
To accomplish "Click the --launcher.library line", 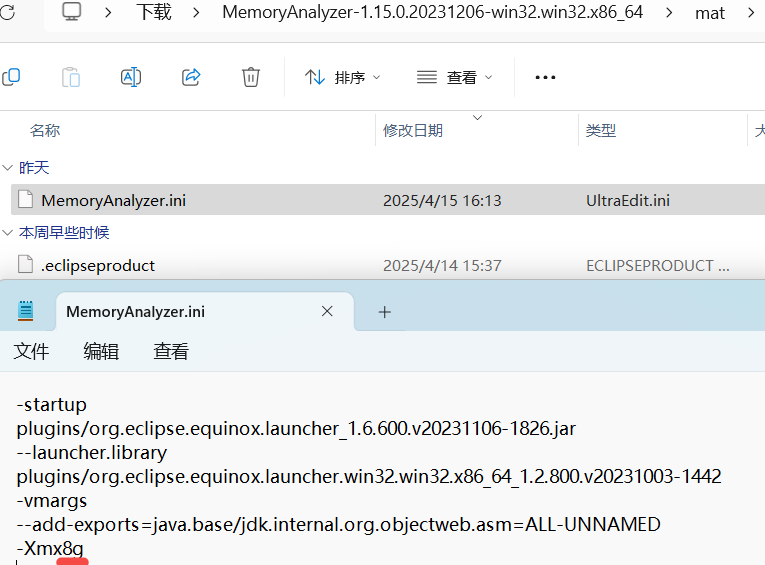I will click(92, 453).
